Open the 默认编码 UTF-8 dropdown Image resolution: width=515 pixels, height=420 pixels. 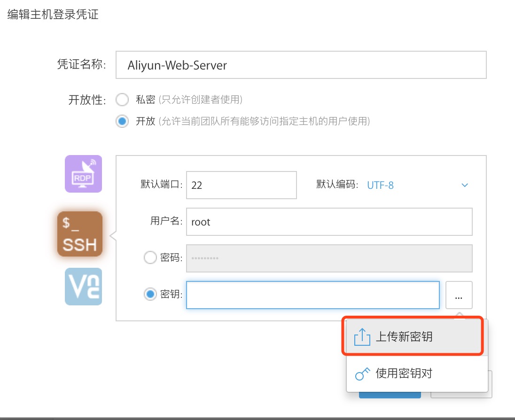tap(418, 185)
